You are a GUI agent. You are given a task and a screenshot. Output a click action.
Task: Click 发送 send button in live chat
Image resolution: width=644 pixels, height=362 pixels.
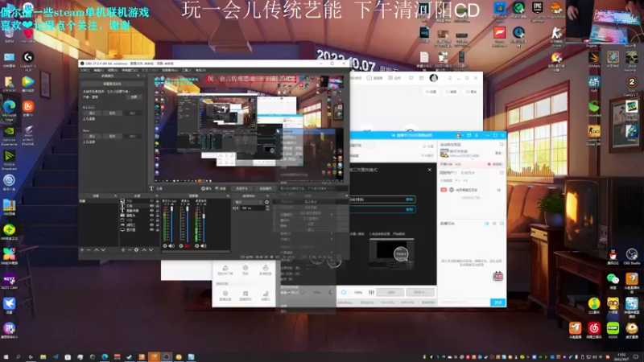pos(497,302)
